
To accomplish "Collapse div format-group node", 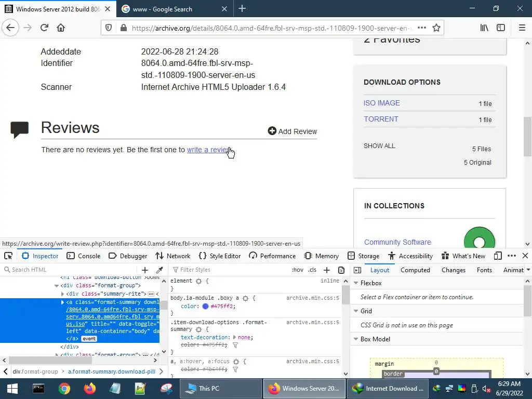I will [x=57, y=286].
